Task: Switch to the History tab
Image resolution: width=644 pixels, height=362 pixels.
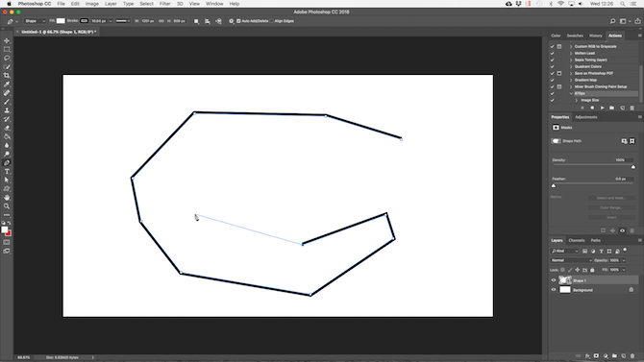Action: [596, 36]
